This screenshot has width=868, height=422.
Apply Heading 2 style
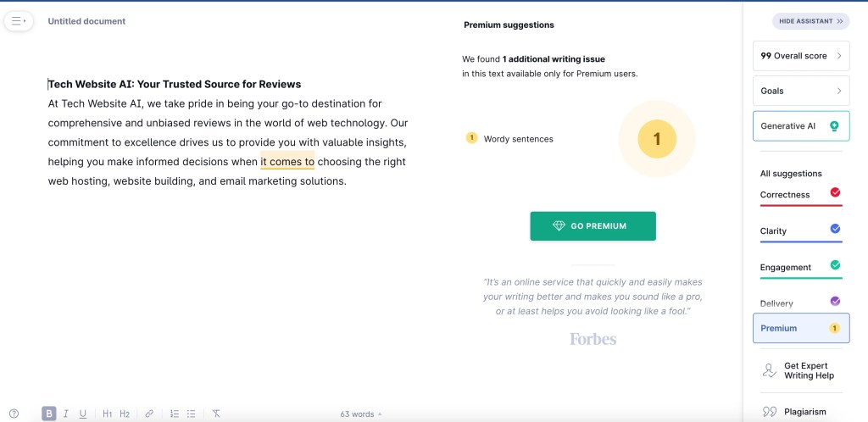point(125,414)
